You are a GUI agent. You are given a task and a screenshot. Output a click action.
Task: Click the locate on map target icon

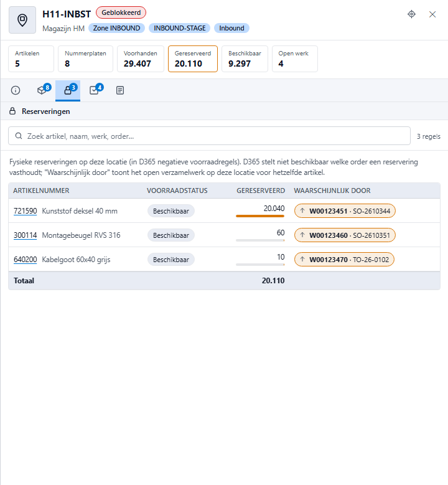pyautogui.click(x=411, y=14)
